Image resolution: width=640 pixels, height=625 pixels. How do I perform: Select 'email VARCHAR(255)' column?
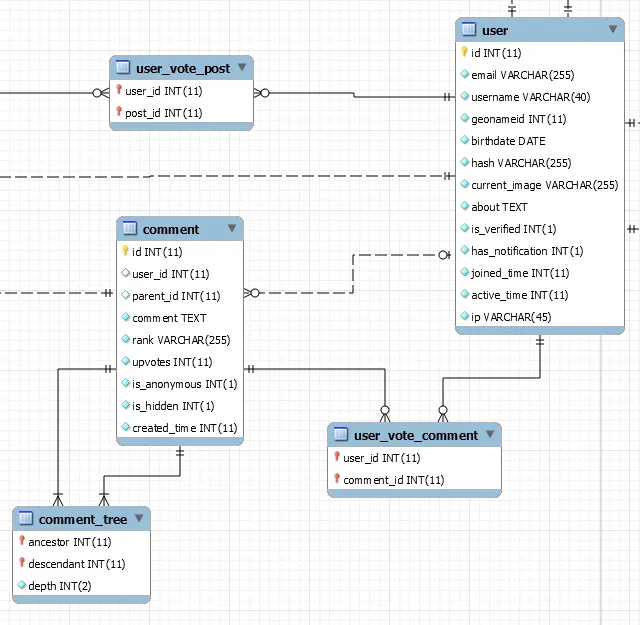tap(522, 75)
